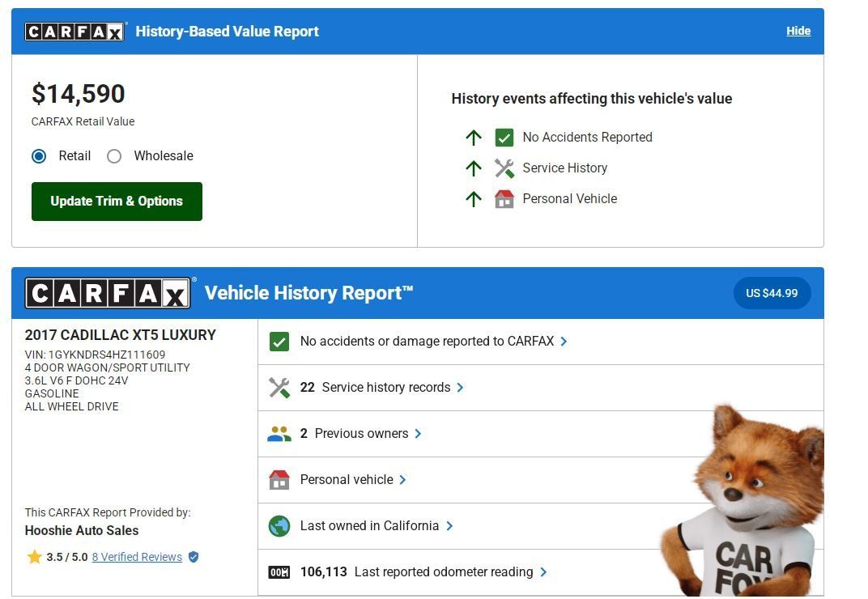Click the CAR FOX mascot image

[742, 501]
